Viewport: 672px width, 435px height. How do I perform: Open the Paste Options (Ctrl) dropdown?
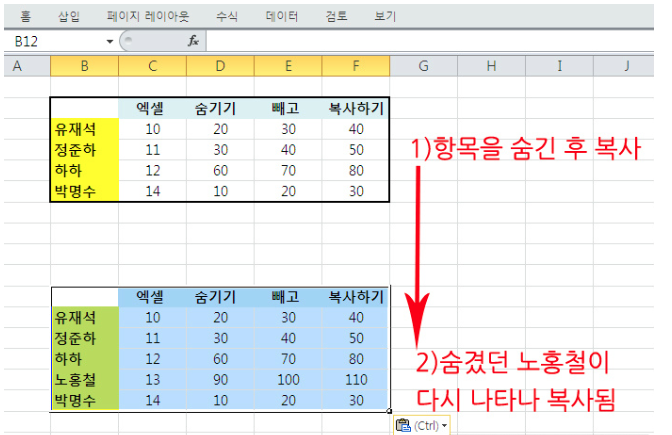(x=444, y=426)
